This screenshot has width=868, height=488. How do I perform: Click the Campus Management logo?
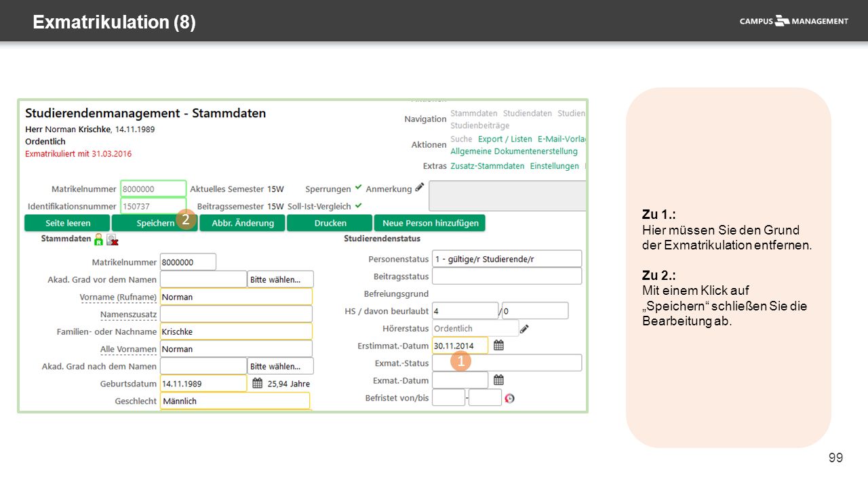[x=793, y=21]
